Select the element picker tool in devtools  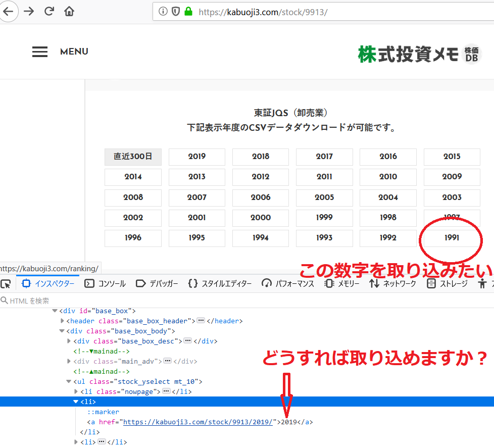[6, 283]
